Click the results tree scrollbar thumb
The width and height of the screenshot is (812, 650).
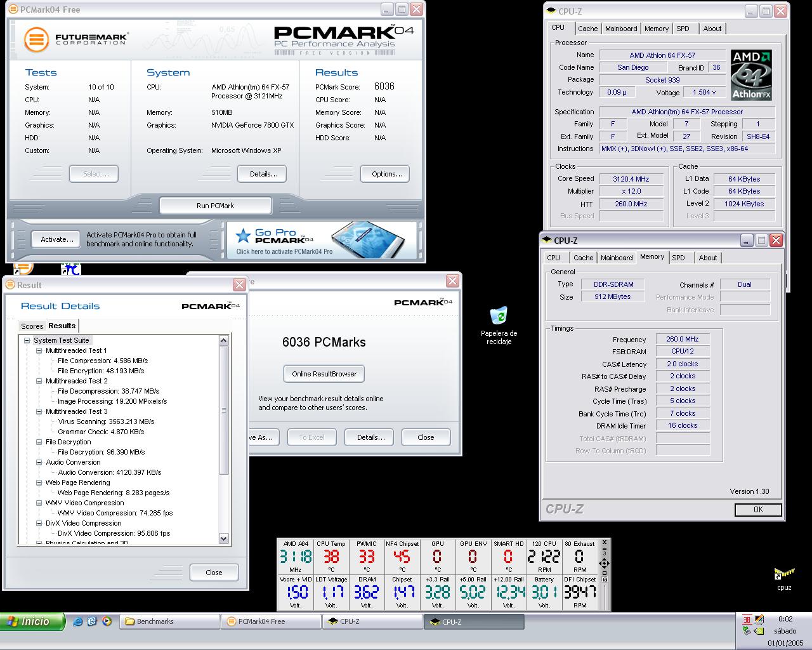pos(223,410)
